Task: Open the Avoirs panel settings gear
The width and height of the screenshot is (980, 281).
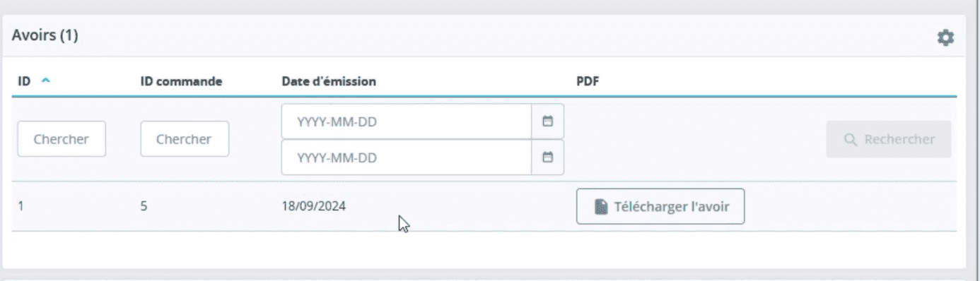Action: point(945,37)
